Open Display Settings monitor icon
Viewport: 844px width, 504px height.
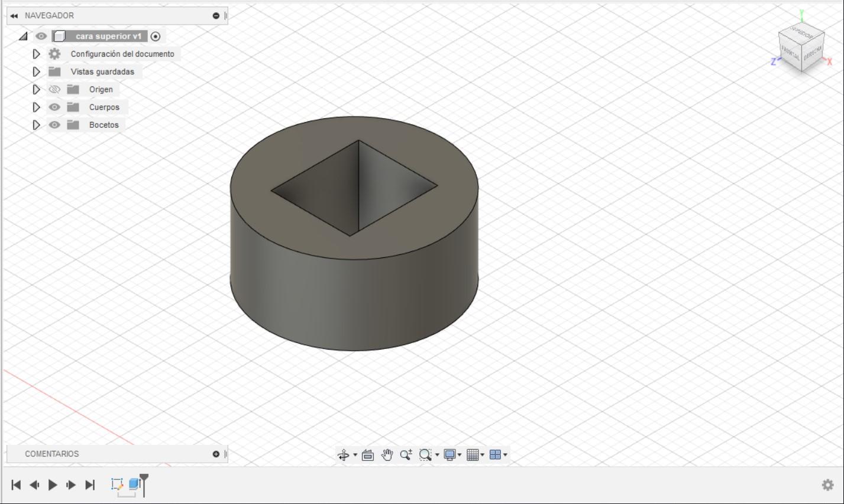click(450, 455)
